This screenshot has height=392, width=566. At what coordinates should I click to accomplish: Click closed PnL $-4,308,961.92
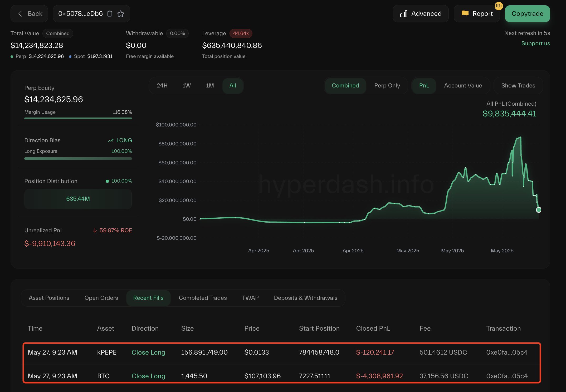379,376
